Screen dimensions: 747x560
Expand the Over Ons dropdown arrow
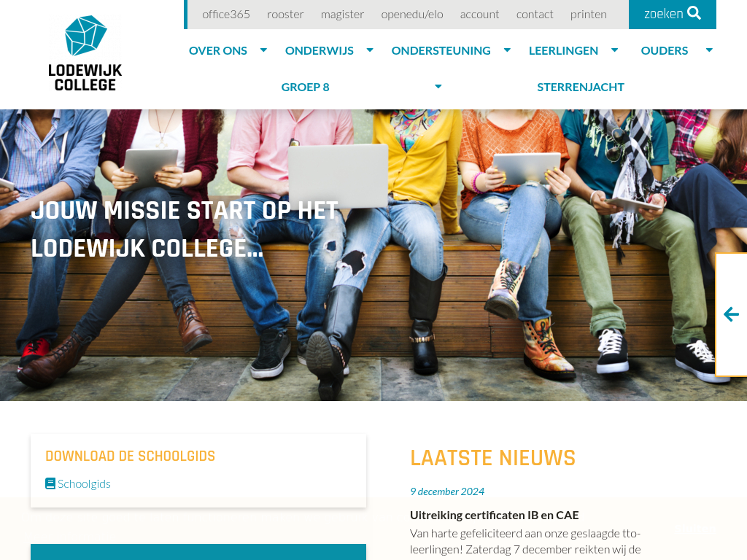pyautogui.click(x=263, y=50)
